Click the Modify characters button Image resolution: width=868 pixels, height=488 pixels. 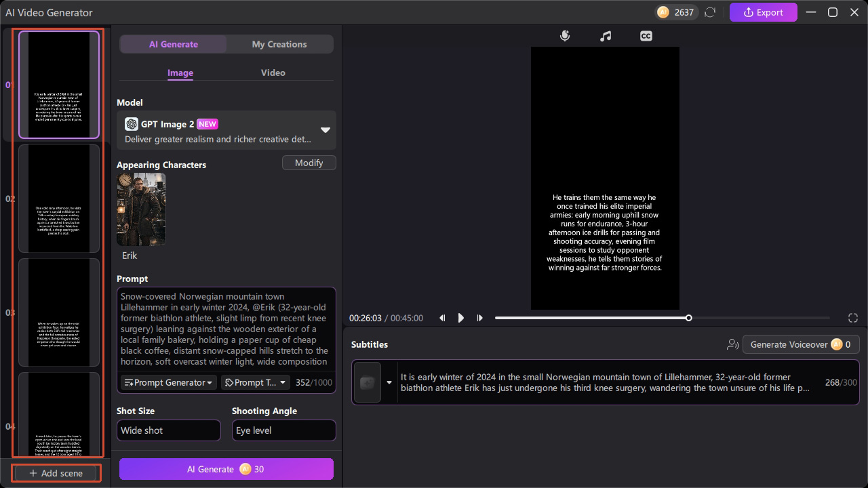[x=309, y=163]
